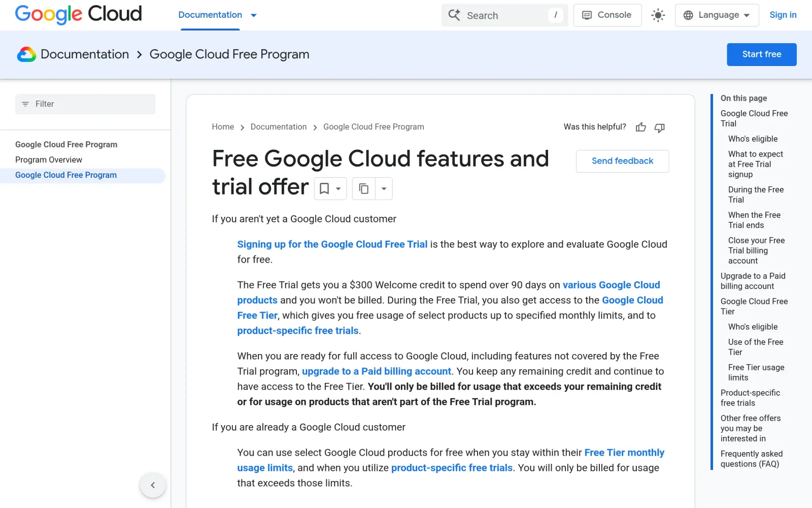Click the Google Cloud logo

coord(79,15)
